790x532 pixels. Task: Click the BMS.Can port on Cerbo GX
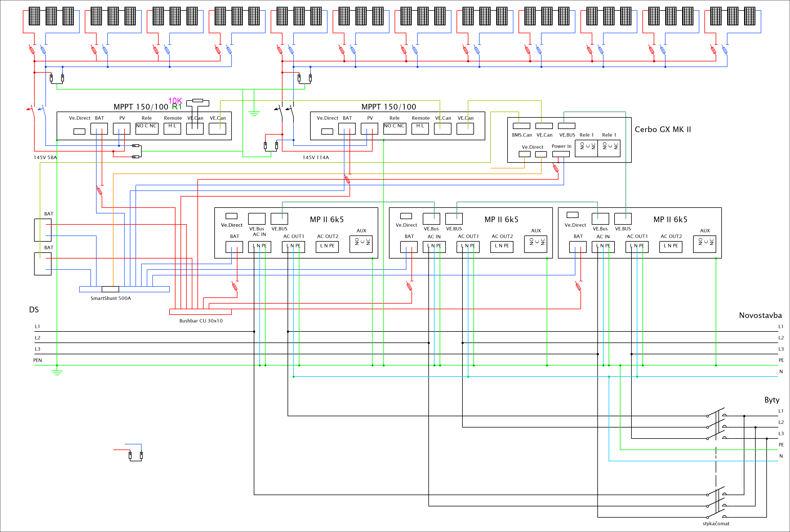[x=521, y=126]
